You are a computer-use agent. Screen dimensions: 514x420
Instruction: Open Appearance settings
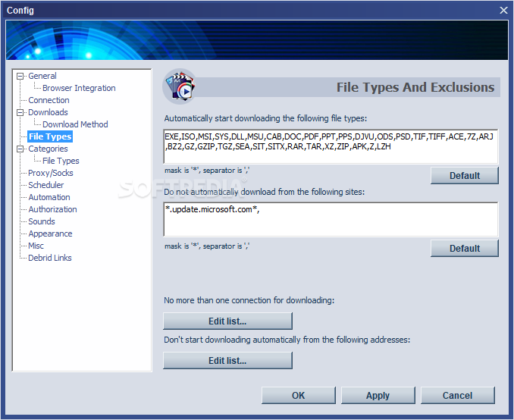(50, 234)
